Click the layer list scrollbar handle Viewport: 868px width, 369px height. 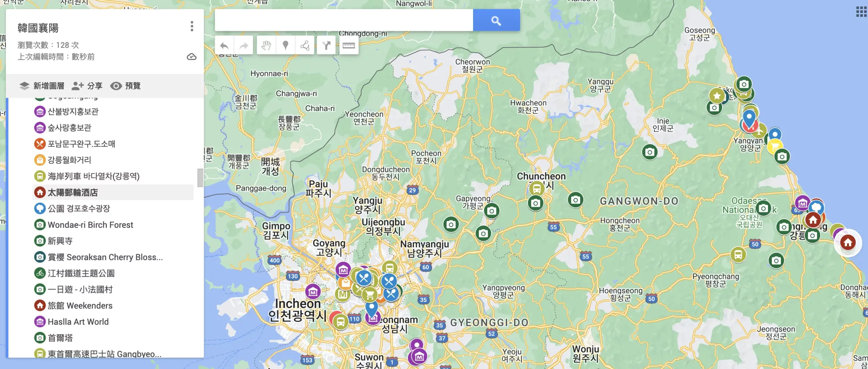click(x=200, y=178)
